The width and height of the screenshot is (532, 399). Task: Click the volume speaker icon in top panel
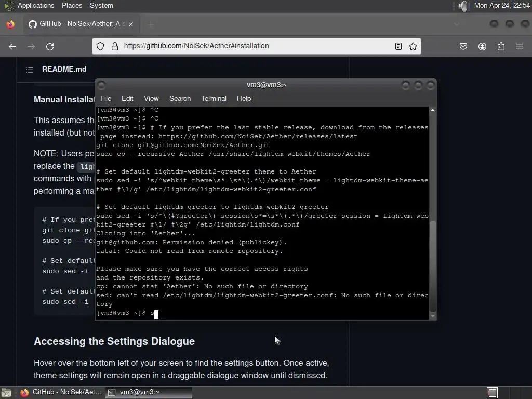pos(463,6)
